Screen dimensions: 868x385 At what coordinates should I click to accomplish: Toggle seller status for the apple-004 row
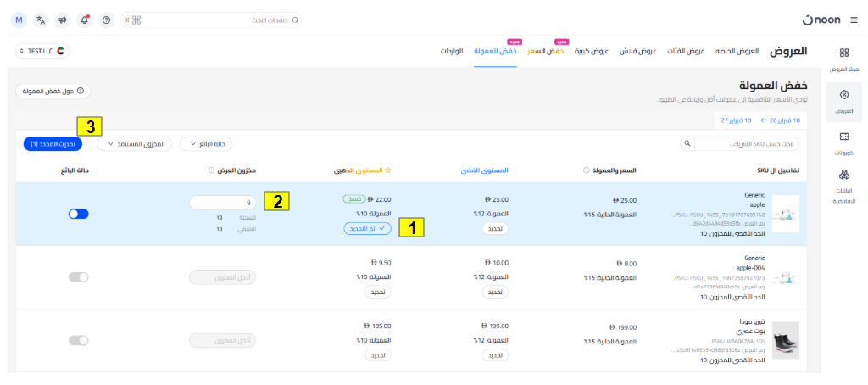(78, 277)
